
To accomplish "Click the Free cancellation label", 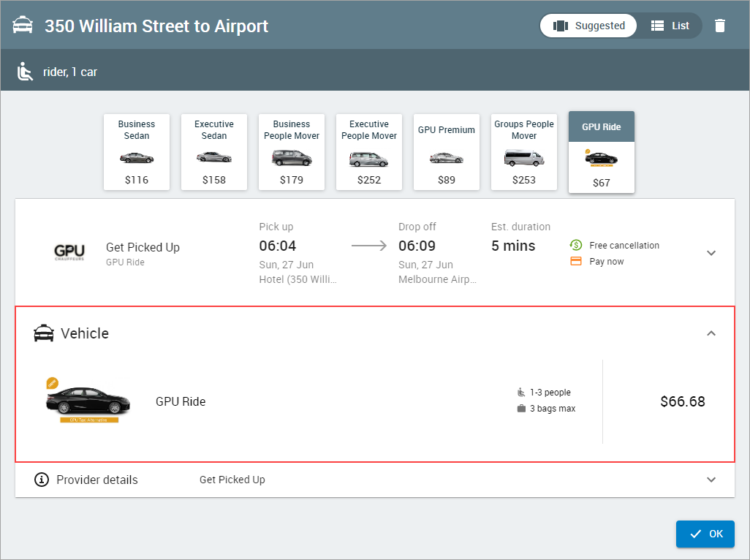I will tap(624, 246).
